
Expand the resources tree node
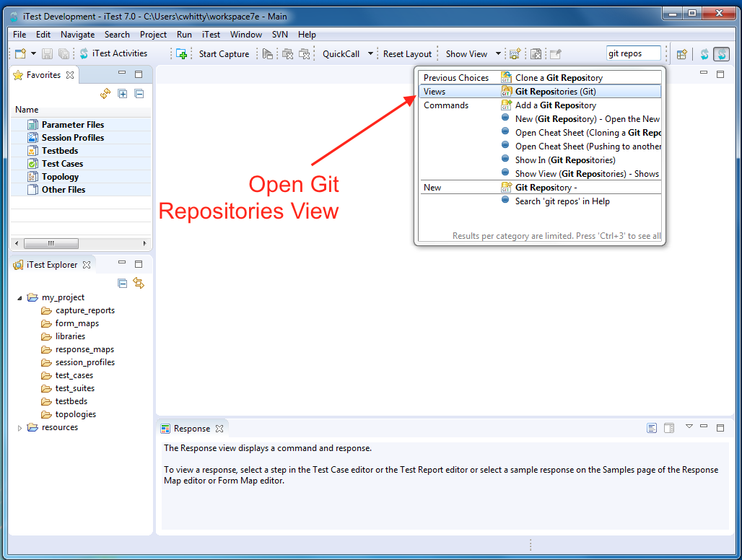pos(19,428)
